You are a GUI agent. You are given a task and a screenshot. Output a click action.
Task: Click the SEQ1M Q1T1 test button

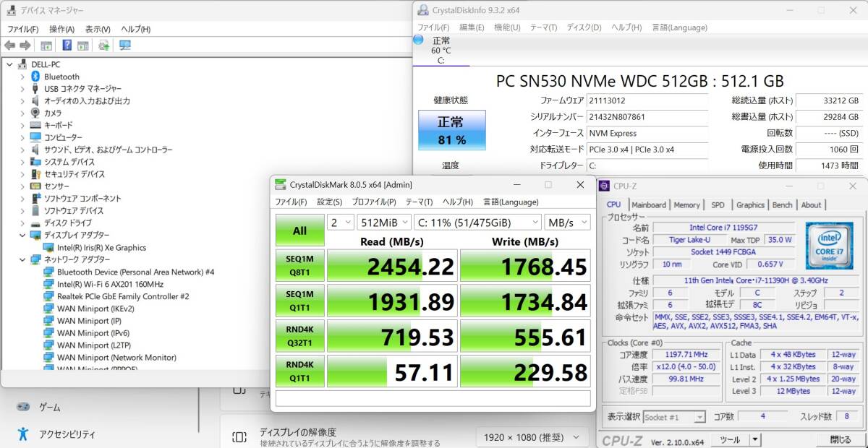(299, 301)
